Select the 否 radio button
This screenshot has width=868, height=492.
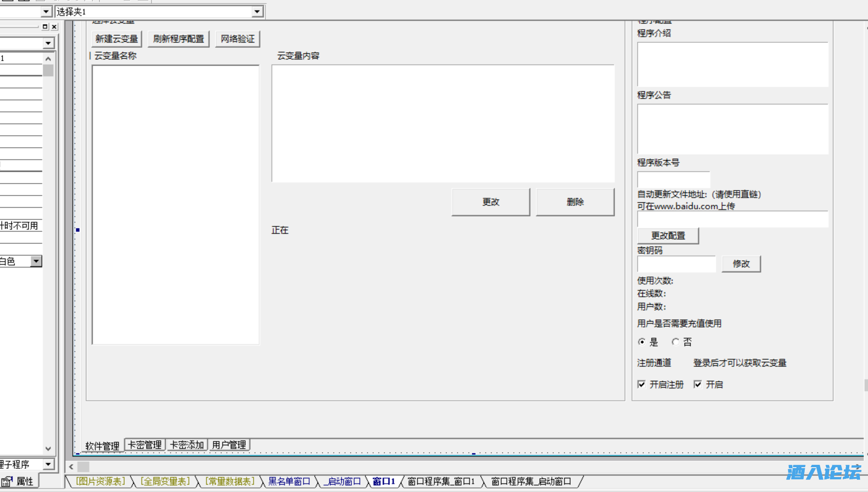coord(675,342)
